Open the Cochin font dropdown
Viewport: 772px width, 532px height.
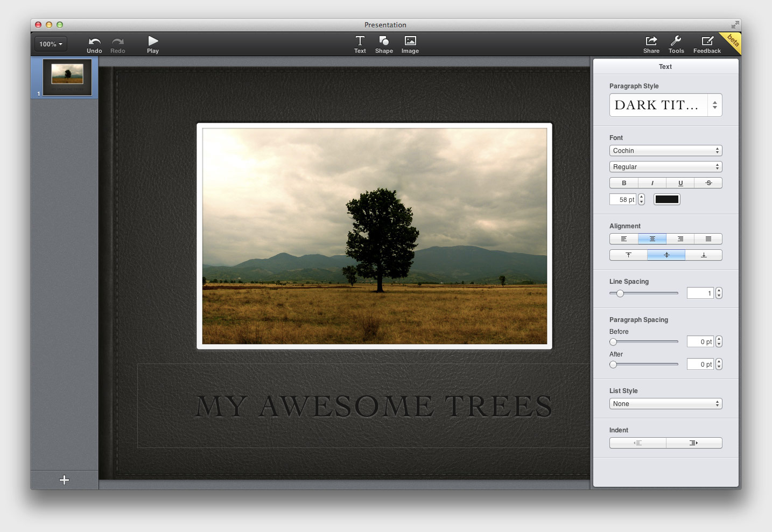click(665, 151)
